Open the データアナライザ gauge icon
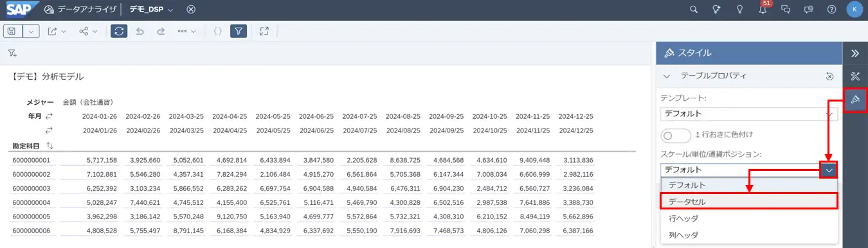Image resolution: width=868 pixels, height=248 pixels. tap(49, 10)
